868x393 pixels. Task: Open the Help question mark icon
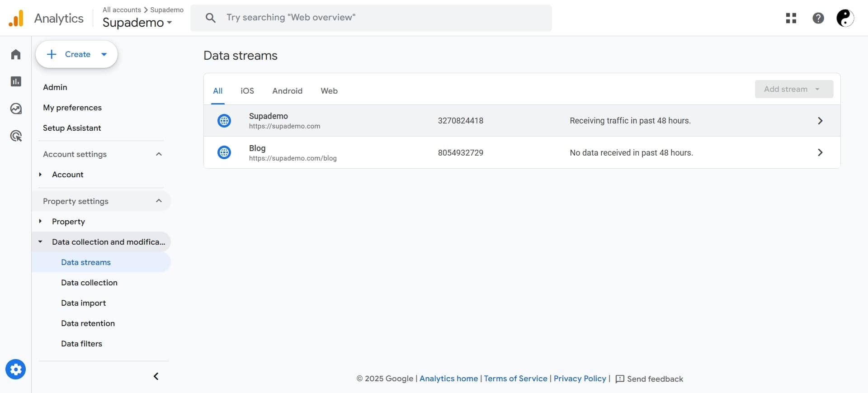(x=818, y=18)
